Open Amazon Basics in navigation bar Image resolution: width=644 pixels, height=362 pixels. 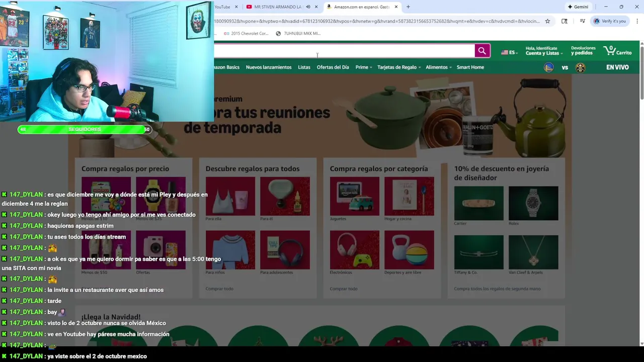point(227,67)
